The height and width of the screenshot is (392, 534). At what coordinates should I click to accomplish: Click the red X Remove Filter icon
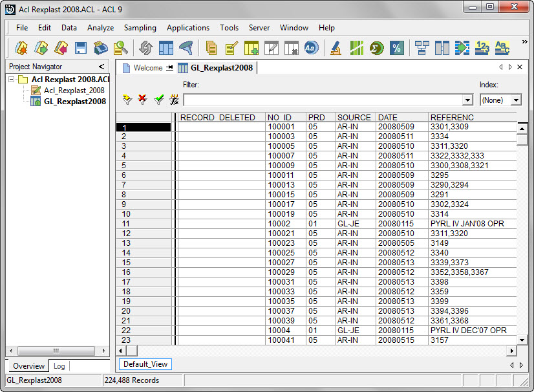click(142, 100)
